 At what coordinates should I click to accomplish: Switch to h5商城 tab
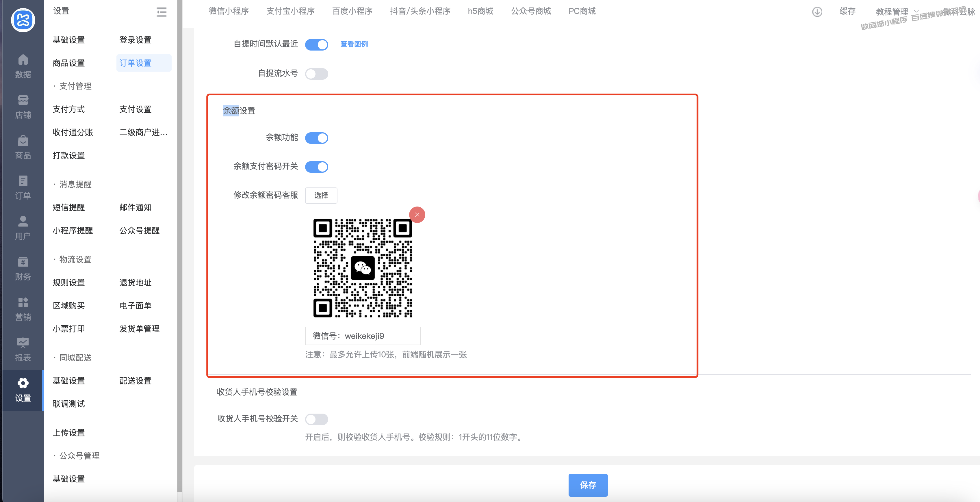[480, 11]
